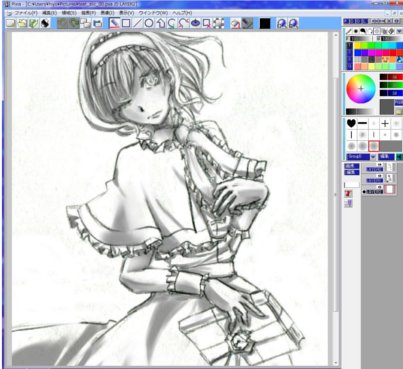
Task: Click the current gray color preview box
Action: [x=387, y=107]
